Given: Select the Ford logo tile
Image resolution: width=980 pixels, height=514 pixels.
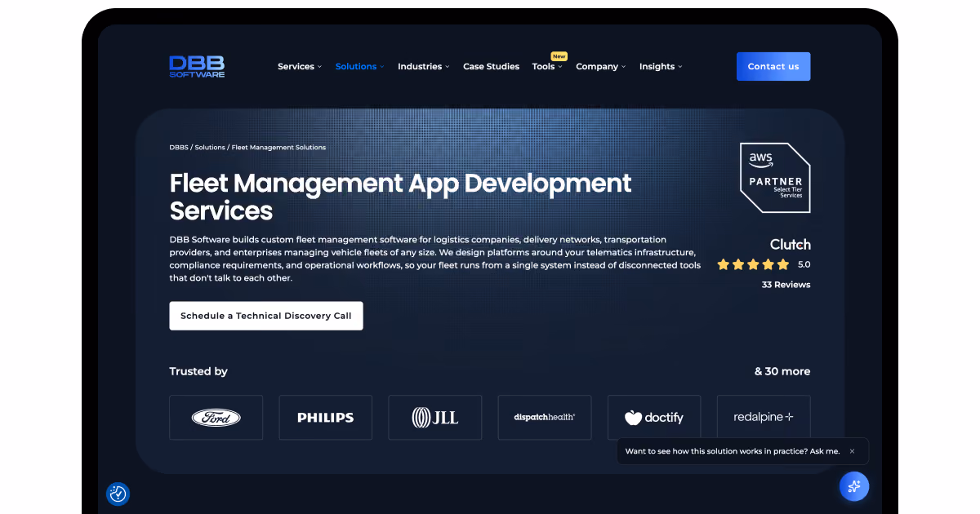Looking at the screenshot, I should click(x=216, y=418).
